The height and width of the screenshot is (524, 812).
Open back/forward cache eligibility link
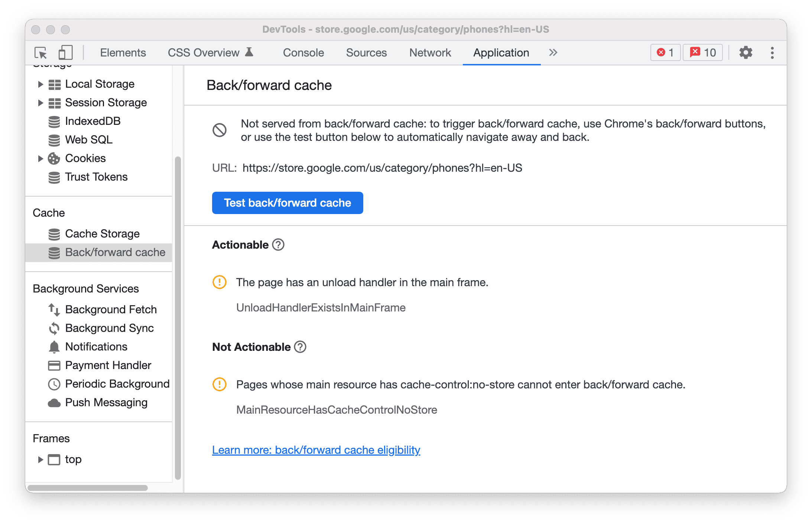(x=316, y=449)
